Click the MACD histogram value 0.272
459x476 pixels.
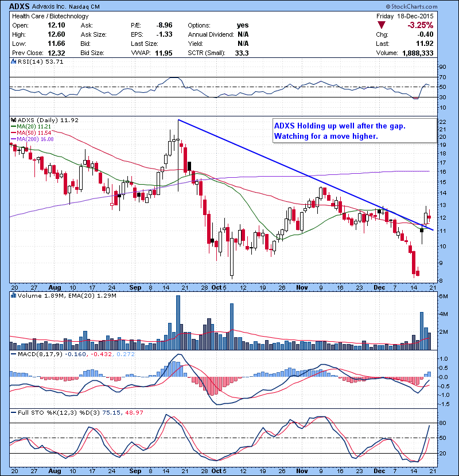click(126, 354)
